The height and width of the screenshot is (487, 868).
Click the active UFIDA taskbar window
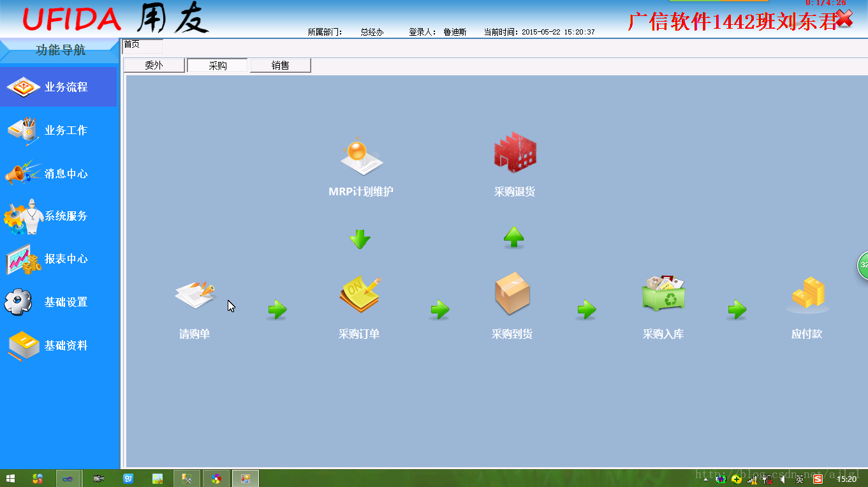click(x=246, y=478)
